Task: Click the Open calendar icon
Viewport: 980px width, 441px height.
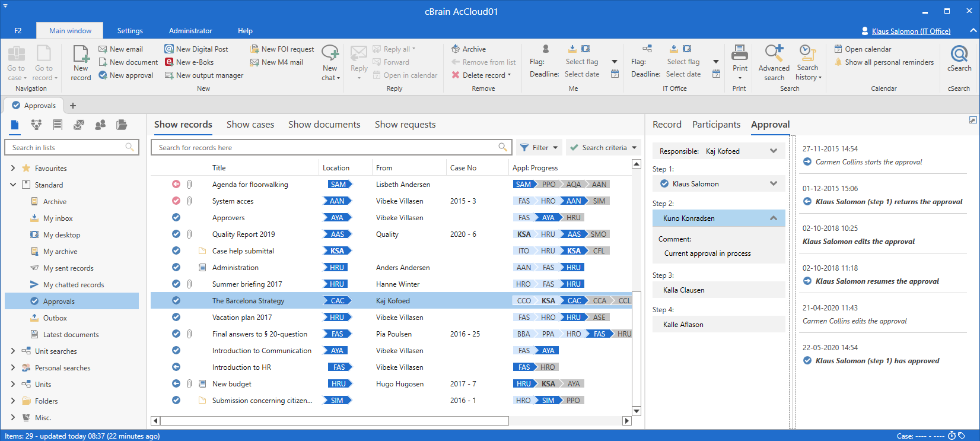Action: (x=838, y=49)
